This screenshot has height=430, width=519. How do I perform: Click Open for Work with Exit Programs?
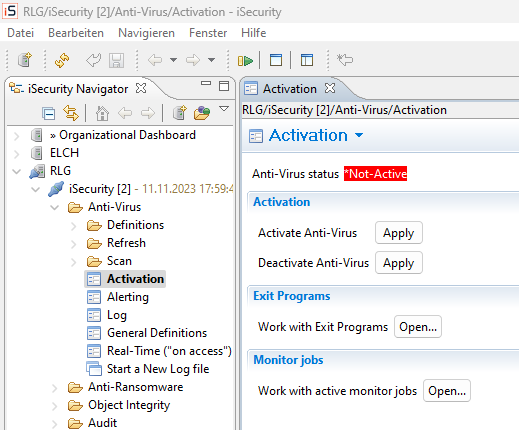click(x=418, y=327)
